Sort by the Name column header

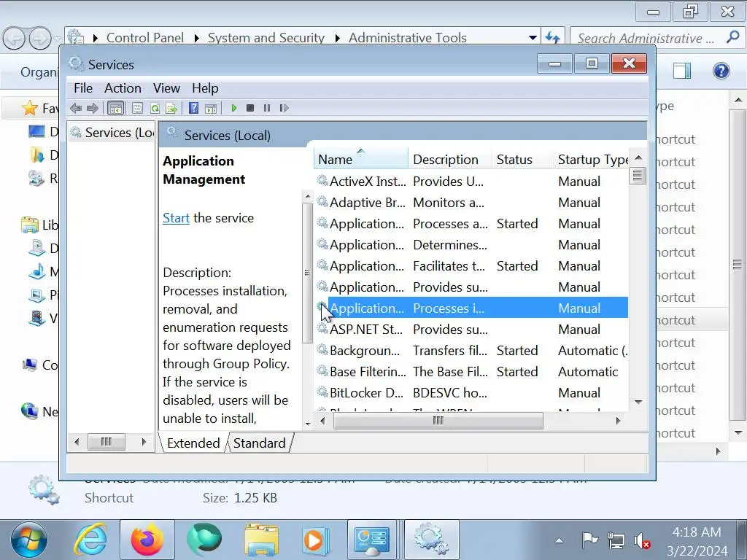[360, 159]
